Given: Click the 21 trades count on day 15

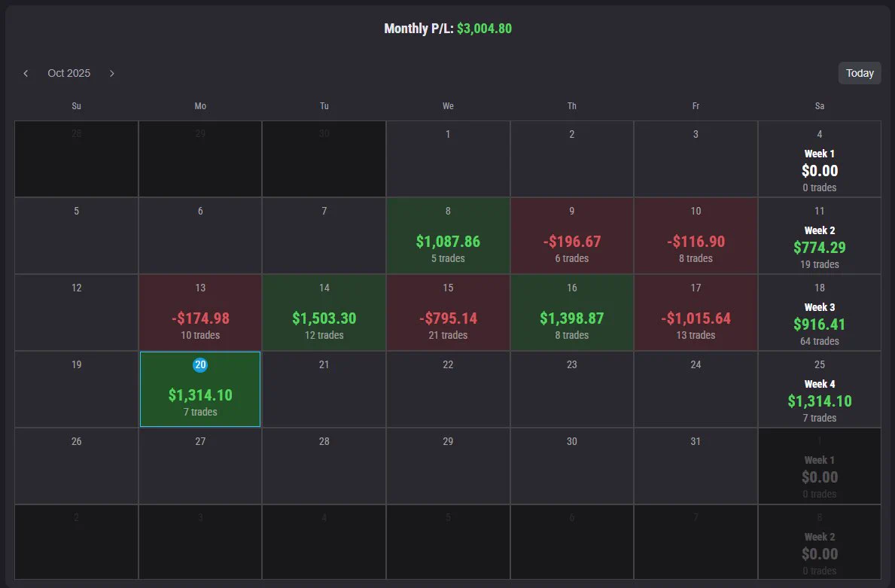Looking at the screenshot, I should point(448,335).
